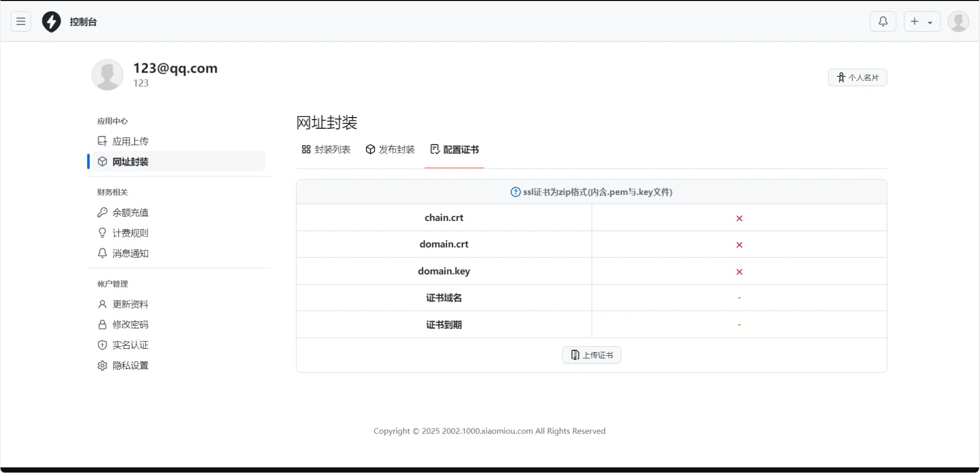Click the lock icon beside 修改密码
Image resolution: width=980 pixels, height=473 pixels.
[x=102, y=325]
